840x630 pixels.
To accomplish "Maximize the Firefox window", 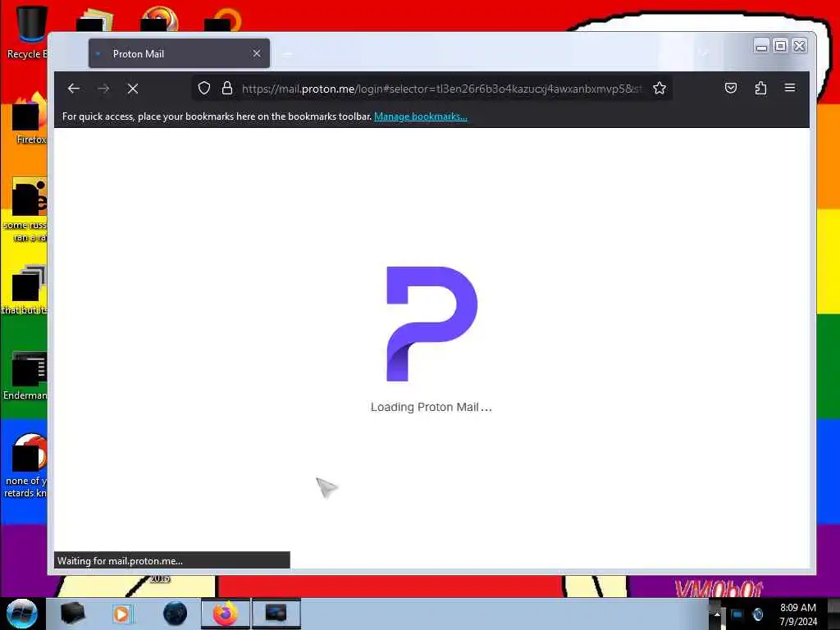I will point(781,46).
